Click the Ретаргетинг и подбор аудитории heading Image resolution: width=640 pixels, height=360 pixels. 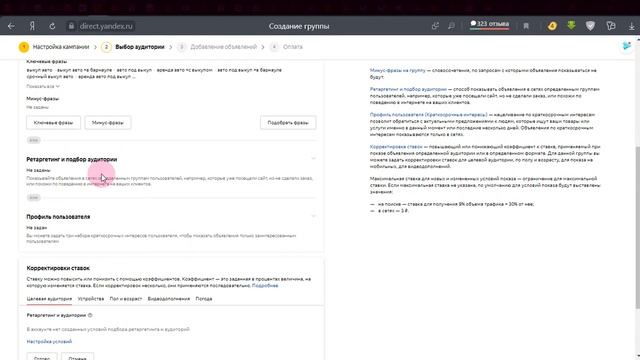tap(71, 159)
